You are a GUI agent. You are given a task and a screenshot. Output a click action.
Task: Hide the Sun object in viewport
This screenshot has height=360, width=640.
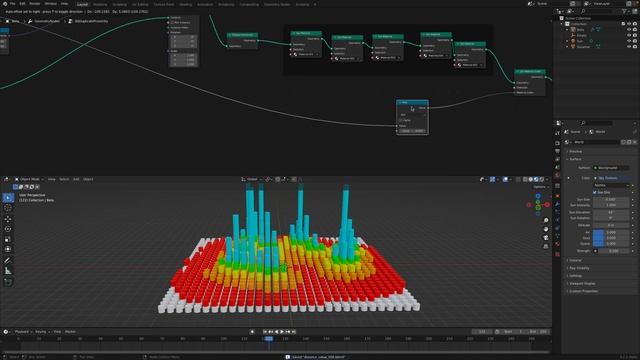[x=629, y=41]
